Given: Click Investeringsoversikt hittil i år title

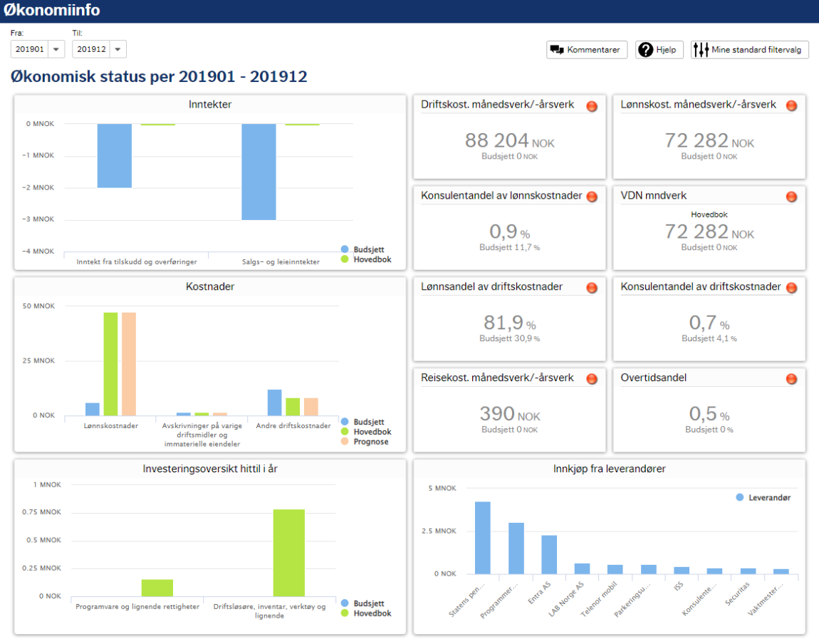Looking at the screenshot, I should coord(210,469).
